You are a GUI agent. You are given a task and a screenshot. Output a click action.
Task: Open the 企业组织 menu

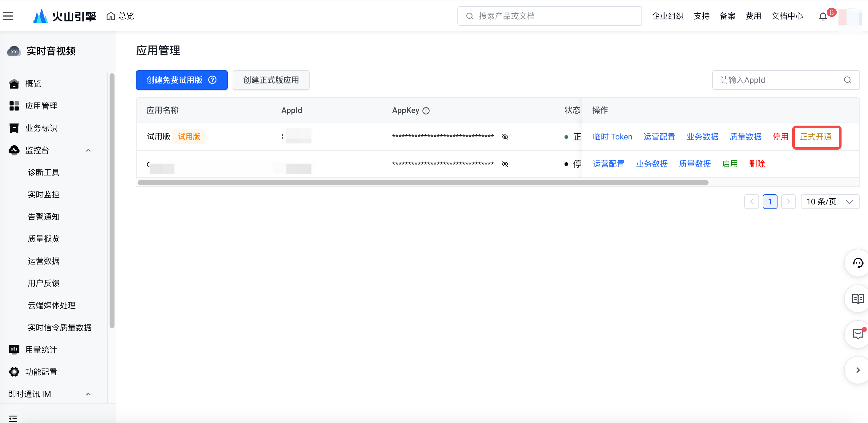click(x=668, y=16)
